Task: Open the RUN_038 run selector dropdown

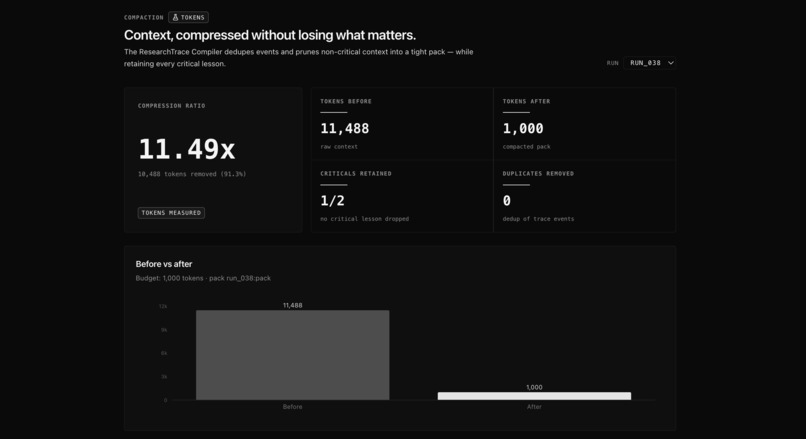Action: click(x=649, y=63)
